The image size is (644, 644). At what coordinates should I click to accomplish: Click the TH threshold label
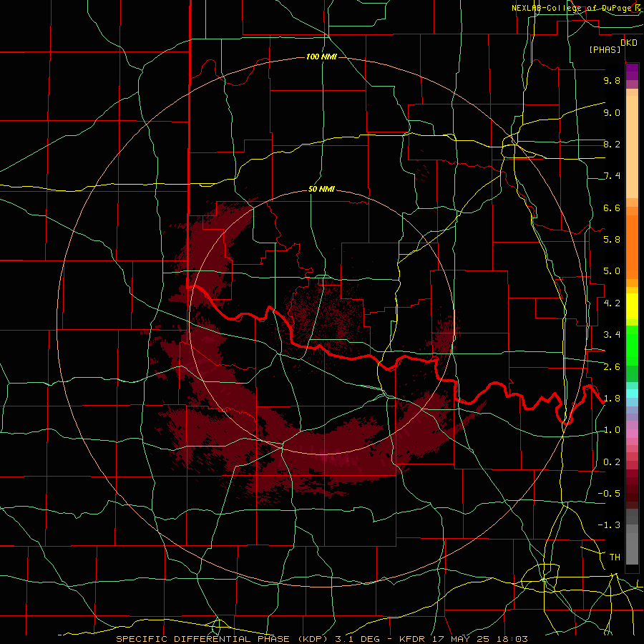coord(615,557)
